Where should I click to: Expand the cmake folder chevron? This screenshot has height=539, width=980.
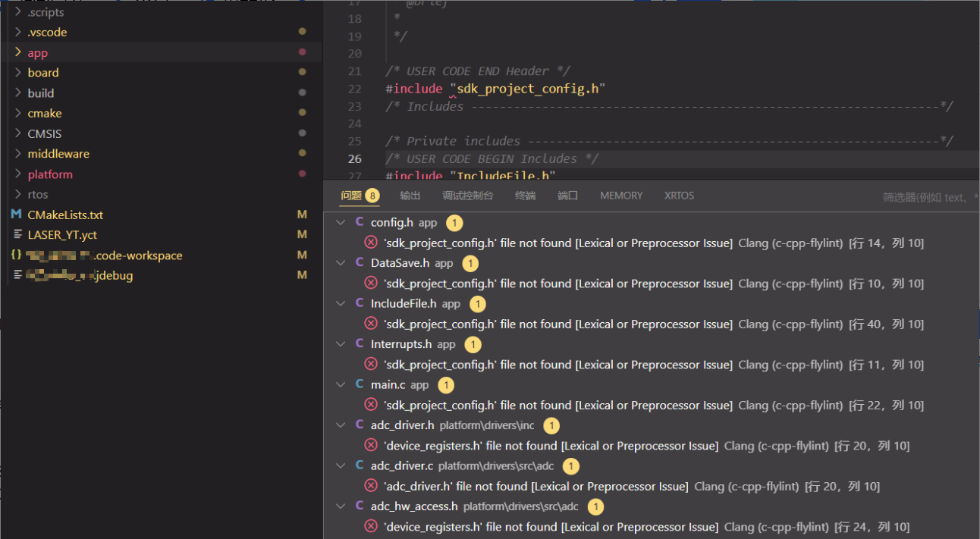coord(18,113)
